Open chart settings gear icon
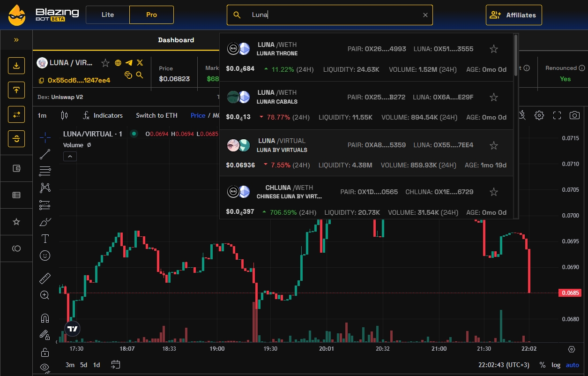 click(539, 115)
